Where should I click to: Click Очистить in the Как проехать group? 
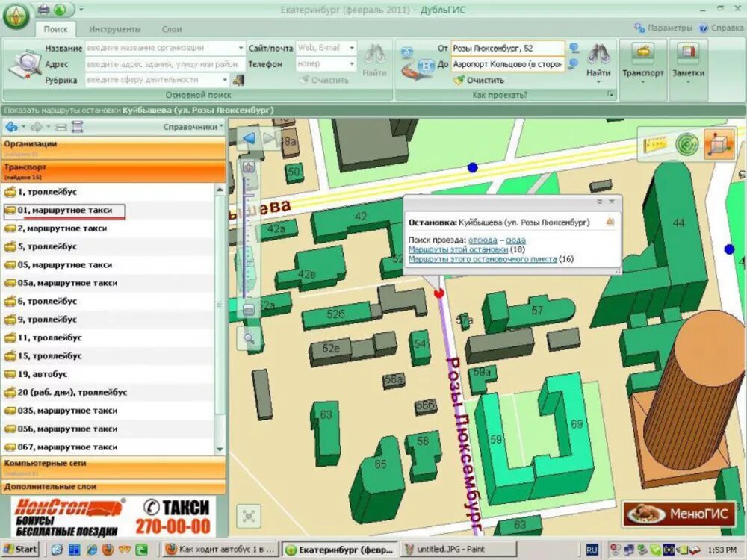point(479,80)
